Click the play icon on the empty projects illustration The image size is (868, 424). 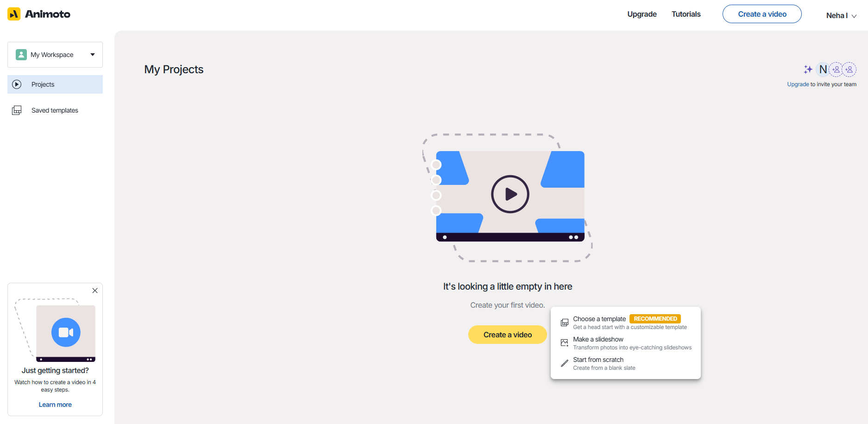coord(510,194)
